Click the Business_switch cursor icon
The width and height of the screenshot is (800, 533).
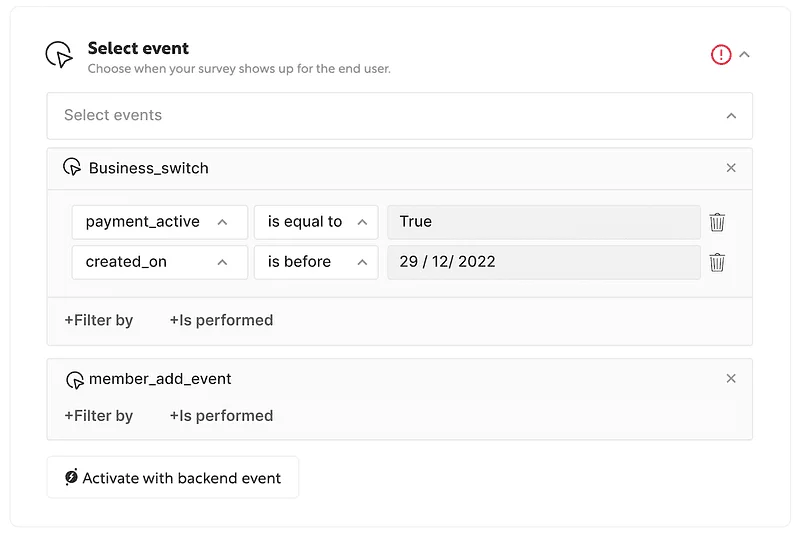[x=72, y=167]
